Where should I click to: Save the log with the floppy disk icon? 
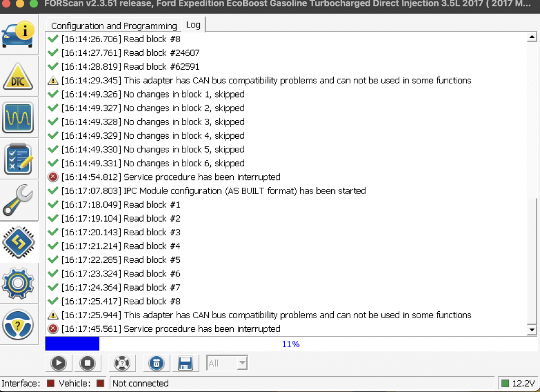(x=186, y=363)
